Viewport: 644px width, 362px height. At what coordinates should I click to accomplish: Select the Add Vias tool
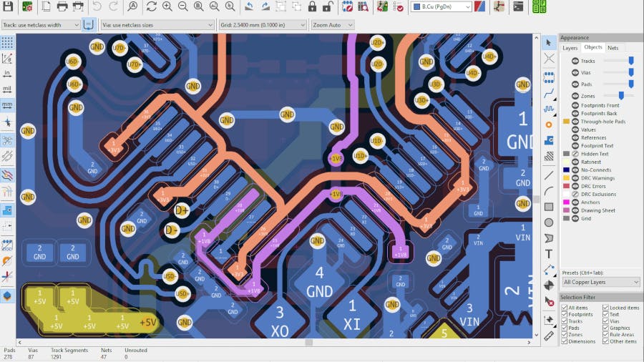click(x=549, y=124)
